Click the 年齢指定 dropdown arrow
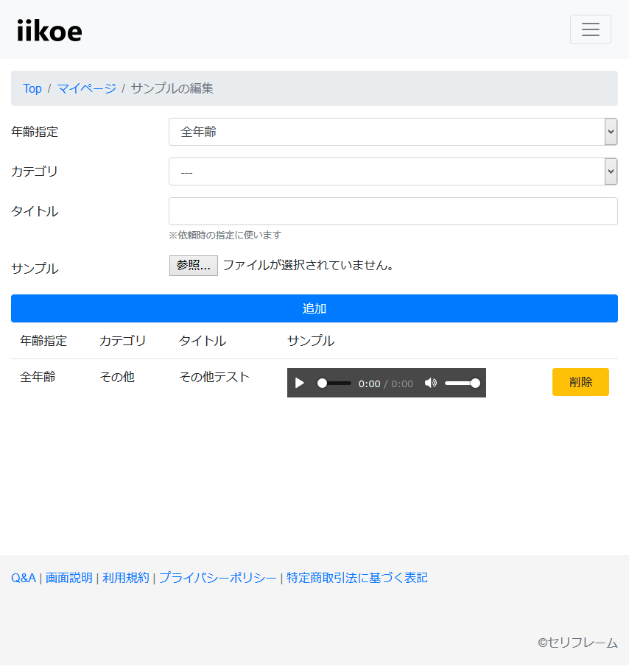The width and height of the screenshot is (629, 672). [x=611, y=132]
